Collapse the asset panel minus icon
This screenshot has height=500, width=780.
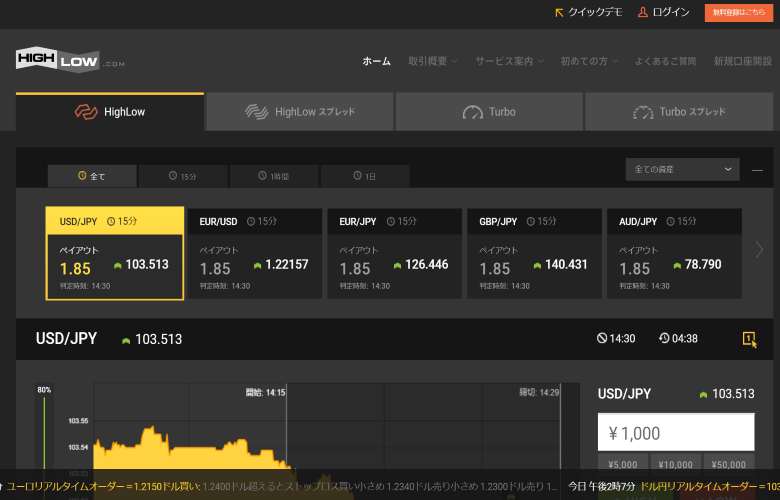pos(757,170)
